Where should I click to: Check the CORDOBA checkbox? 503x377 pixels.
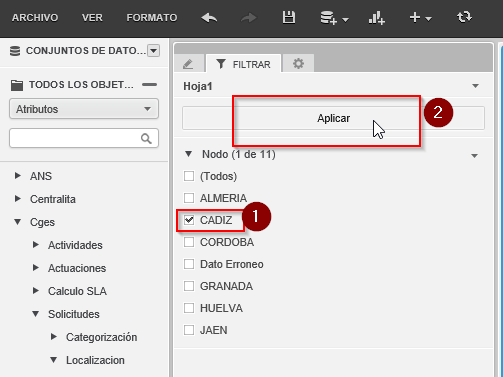click(x=189, y=242)
